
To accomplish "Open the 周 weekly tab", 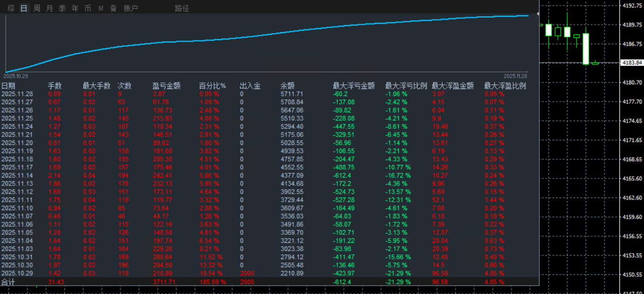I will (37, 8).
